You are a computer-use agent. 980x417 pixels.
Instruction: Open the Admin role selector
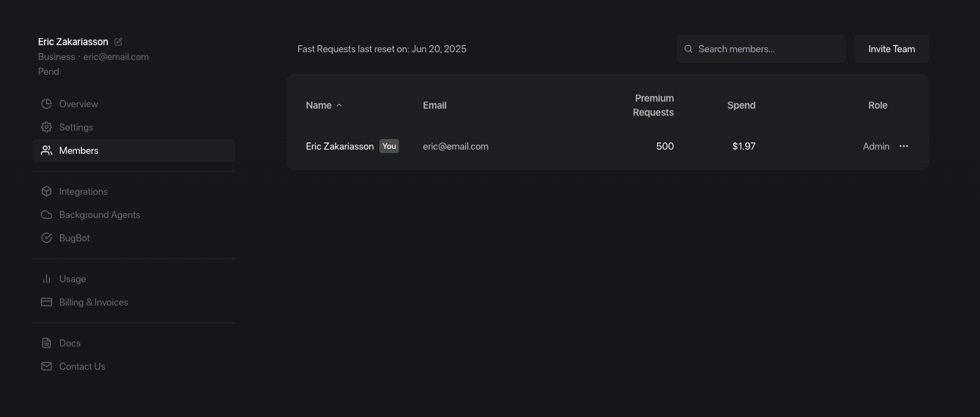[876, 146]
